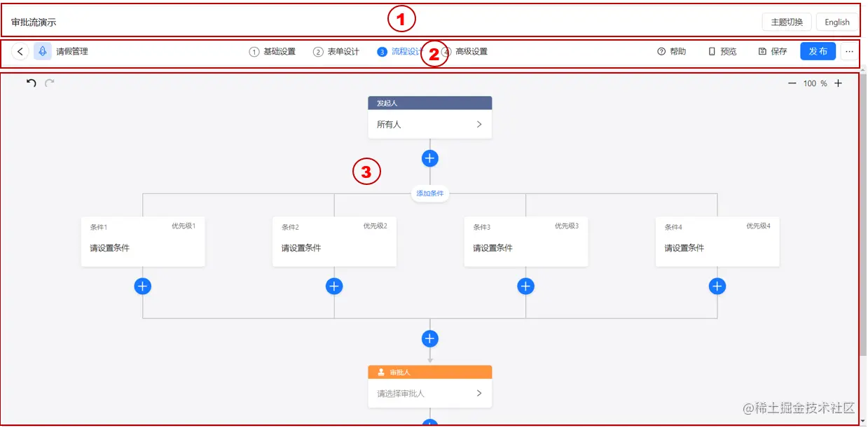This screenshot has width=868, height=428.
Task: Click the 主题切换 button
Action: [787, 22]
